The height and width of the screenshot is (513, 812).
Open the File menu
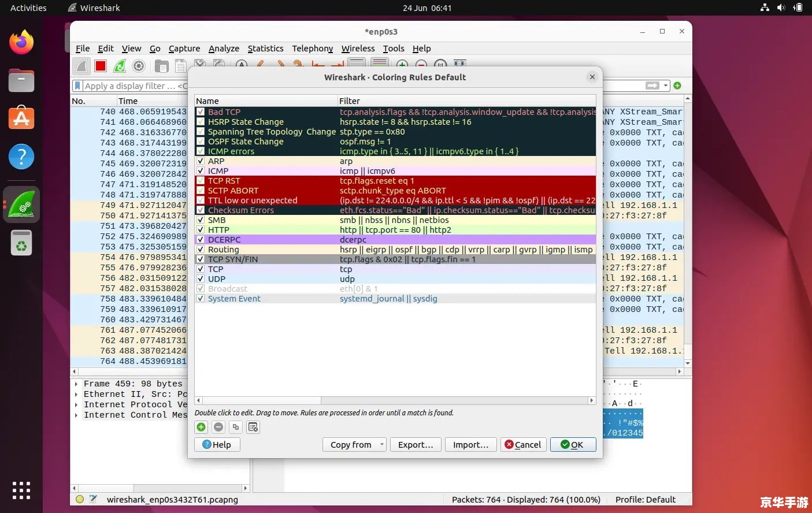pyautogui.click(x=83, y=49)
